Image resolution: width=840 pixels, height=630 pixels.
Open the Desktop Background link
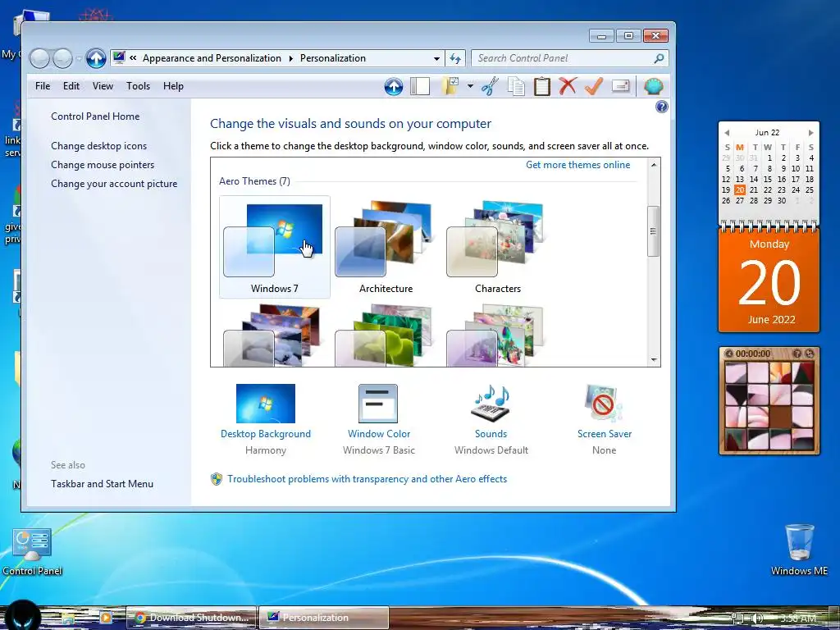click(x=266, y=434)
